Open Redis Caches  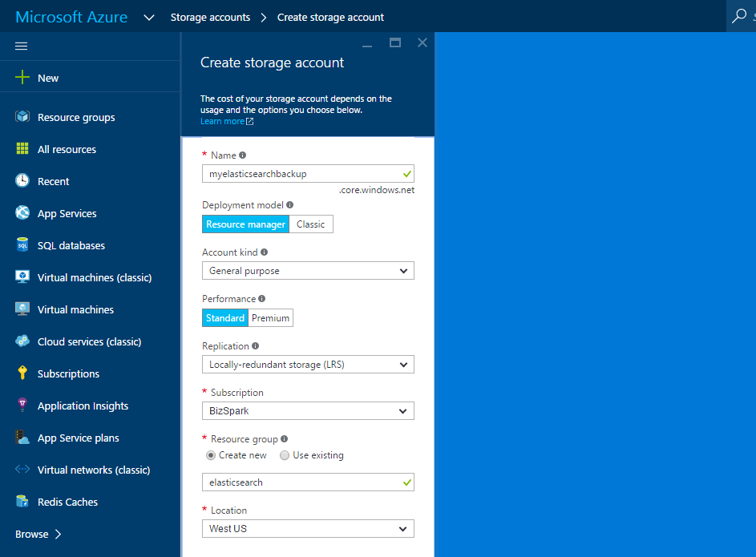point(69,502)
